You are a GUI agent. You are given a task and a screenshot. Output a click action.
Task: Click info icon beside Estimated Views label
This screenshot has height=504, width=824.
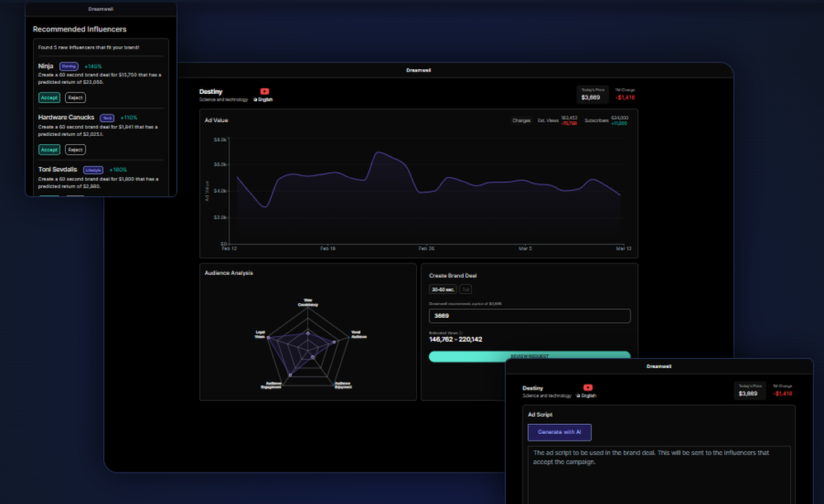coord(461,333)
